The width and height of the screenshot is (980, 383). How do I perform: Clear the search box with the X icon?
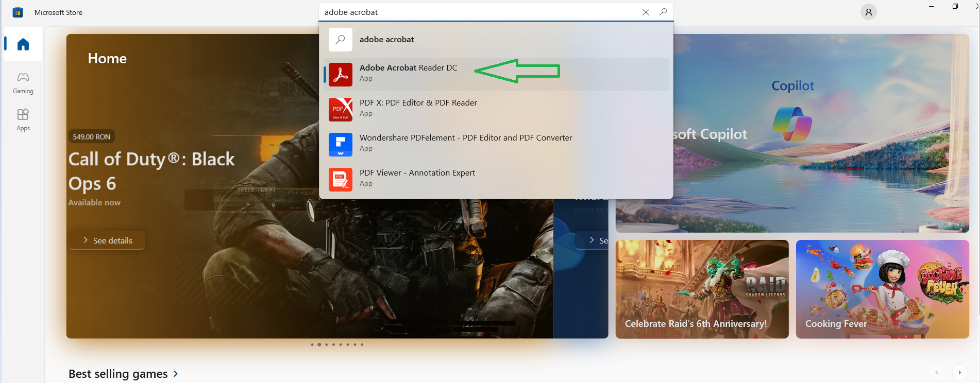(646, 12)
